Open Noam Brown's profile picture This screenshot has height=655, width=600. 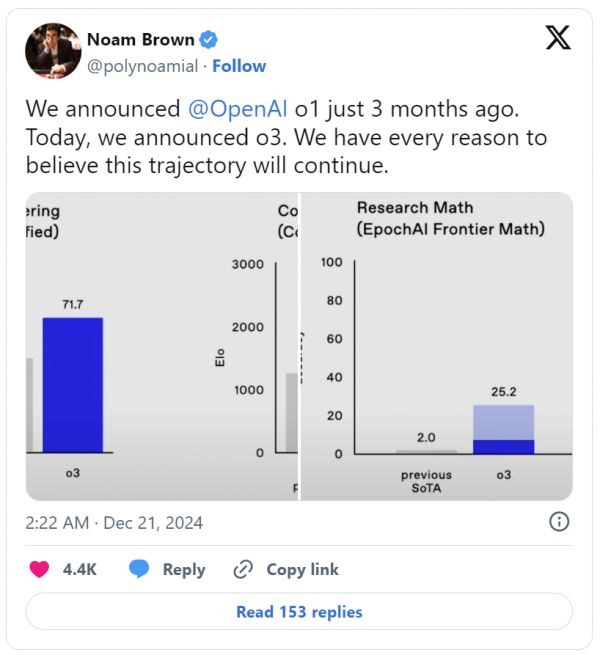click(53, 51)
